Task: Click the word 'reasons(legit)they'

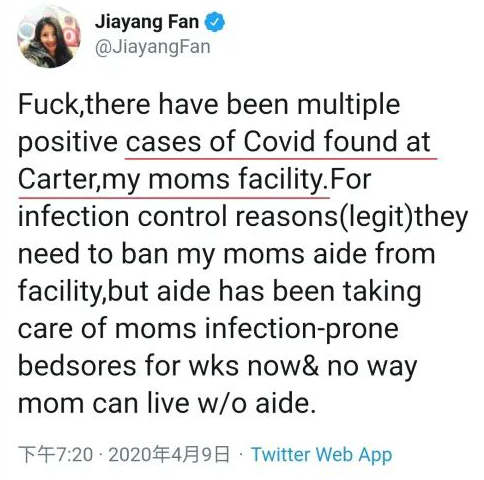Action: pos(352,218)
